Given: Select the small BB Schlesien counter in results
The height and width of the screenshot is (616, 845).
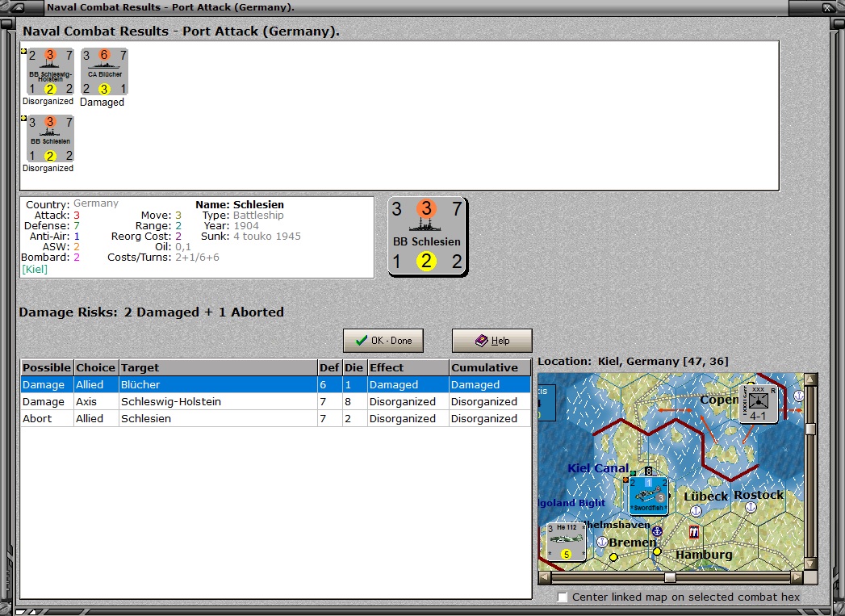Looking at the screenshot, I should (x=50, y=139).
